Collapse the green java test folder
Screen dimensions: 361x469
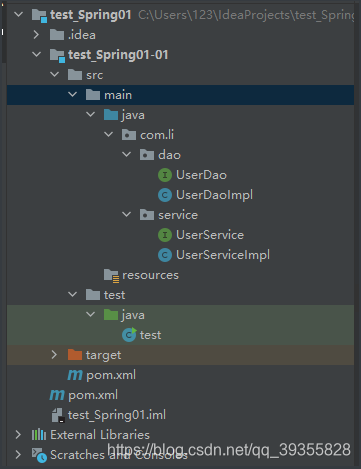point(91,314)
